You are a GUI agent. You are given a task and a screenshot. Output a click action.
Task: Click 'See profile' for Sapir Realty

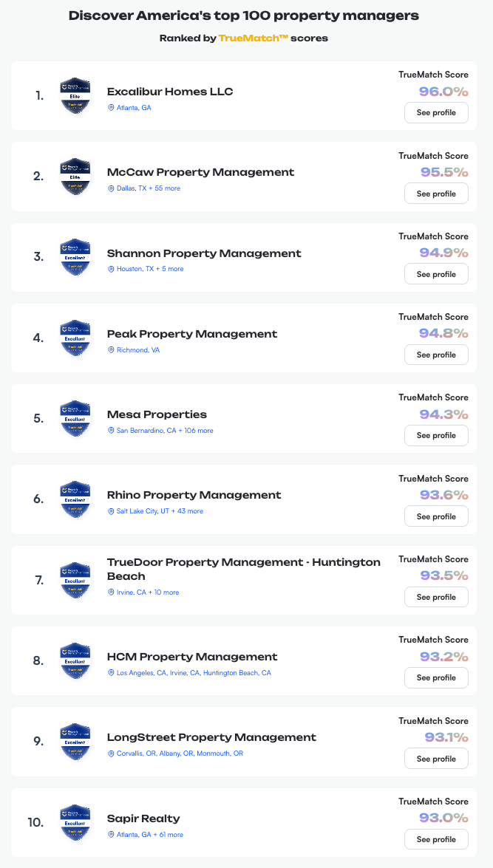tap(436, 839)
